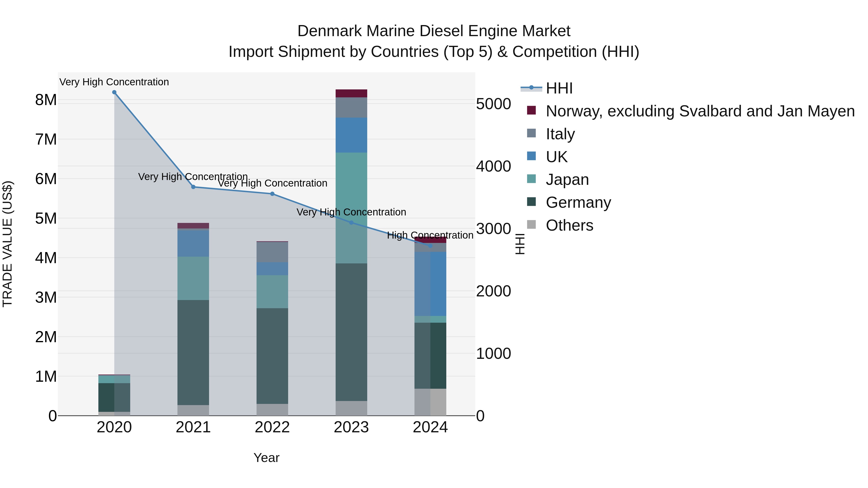
Task: Click the HHI line marker for 2023
Action: click(351, 223)
